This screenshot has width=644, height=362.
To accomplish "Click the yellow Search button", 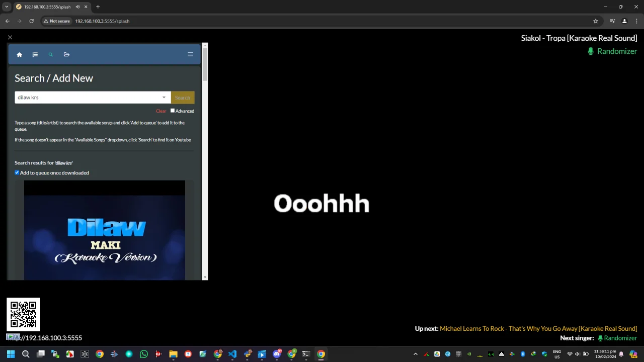I will [183, 98].
